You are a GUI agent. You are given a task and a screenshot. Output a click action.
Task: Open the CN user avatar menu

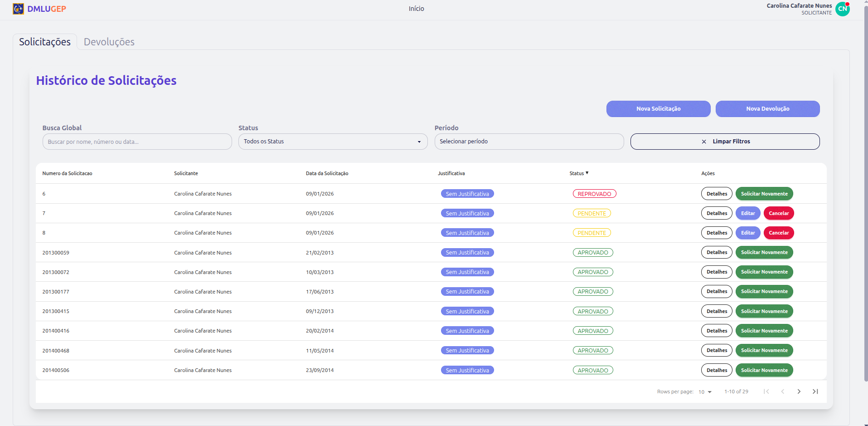(x=842, y=9)
